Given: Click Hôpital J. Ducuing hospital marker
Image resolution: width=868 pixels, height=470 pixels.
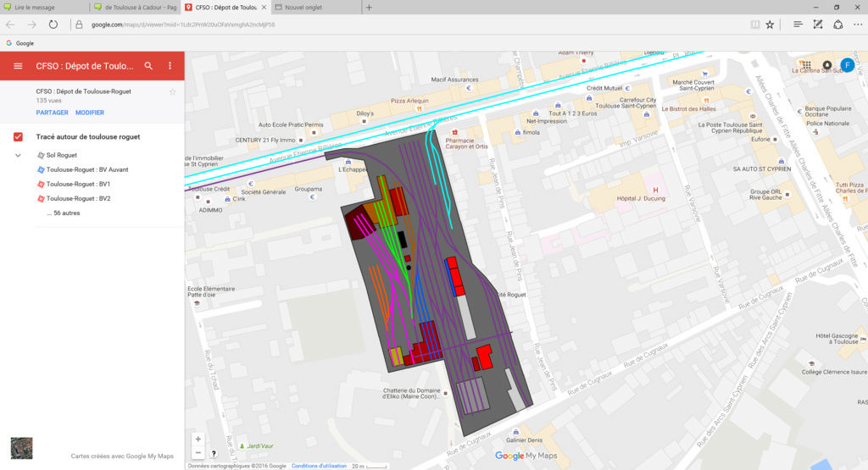Looking at the screenshot, I should [x=655, y=191].
